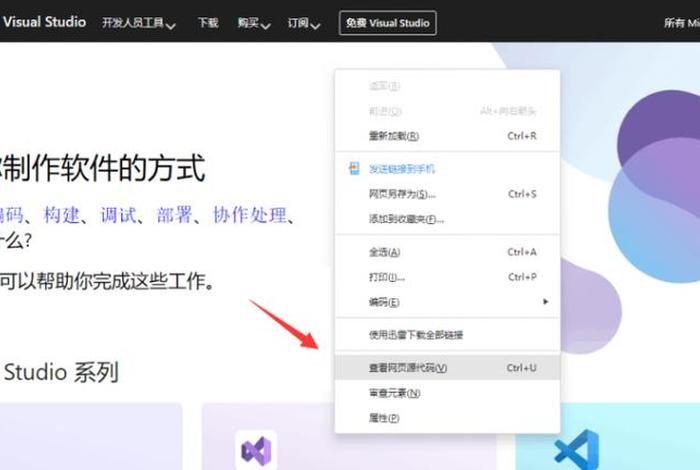Click the 免费 Visual Studio button
The height and width of the screenshot is (470, 700).
pyautogui.click(x=388, y=23)
